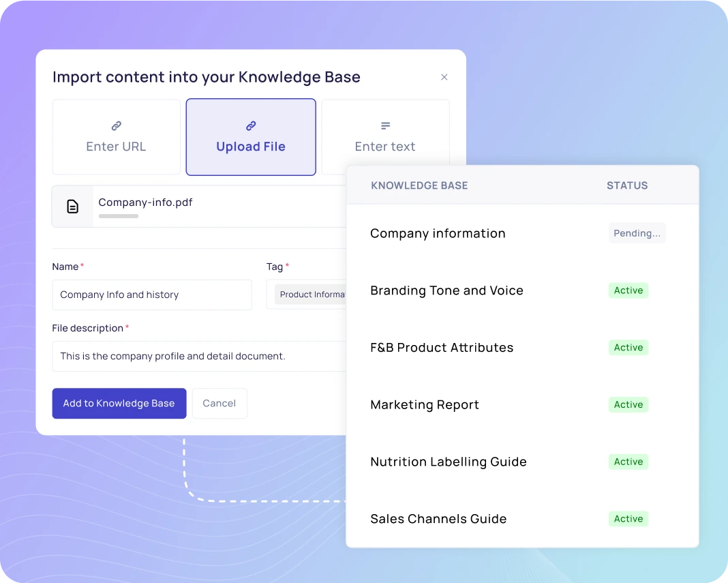Click the KNOWLEDGE BASE column header
Screen dimensions: 728x583
pyautogui.click(x=419, y=185)
